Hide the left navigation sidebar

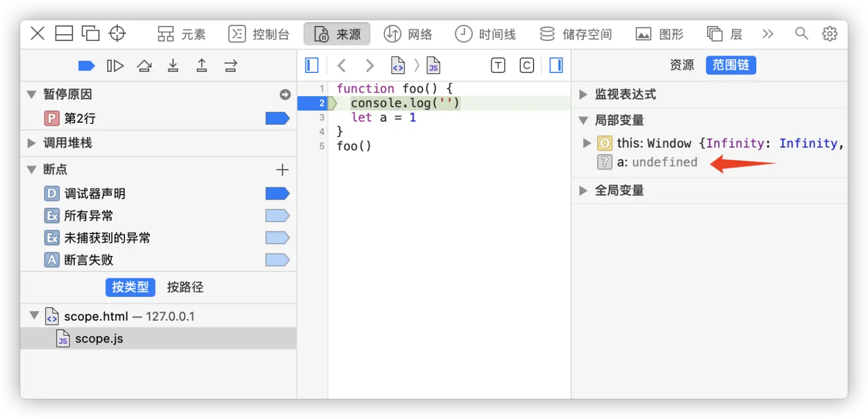pyautogui.click(x=312, y=65)
